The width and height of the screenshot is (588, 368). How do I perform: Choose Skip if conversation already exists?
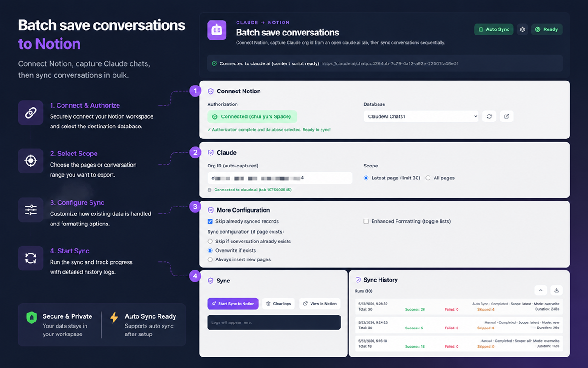[210, 241]
